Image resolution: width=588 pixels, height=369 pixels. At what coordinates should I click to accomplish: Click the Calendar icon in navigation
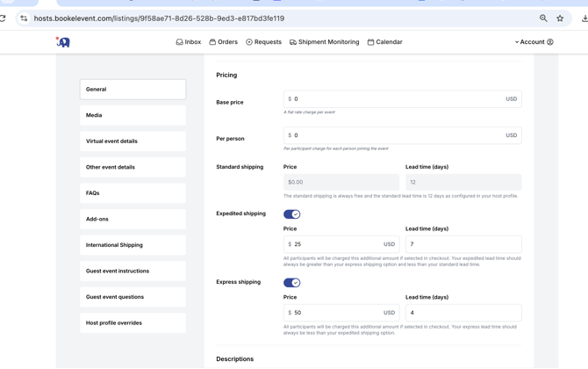click(370, 42)
